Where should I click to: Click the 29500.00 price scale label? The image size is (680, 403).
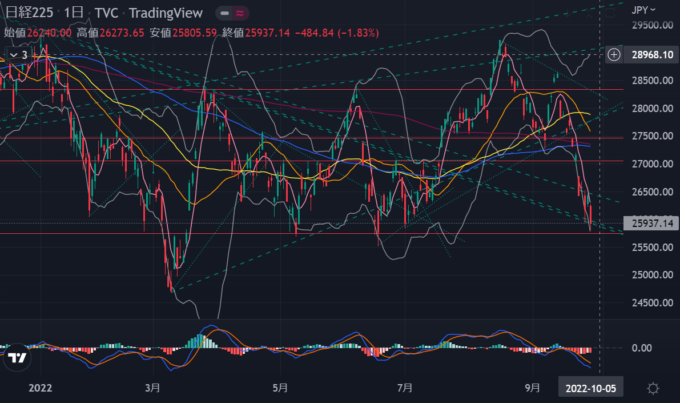pos(648,26)
